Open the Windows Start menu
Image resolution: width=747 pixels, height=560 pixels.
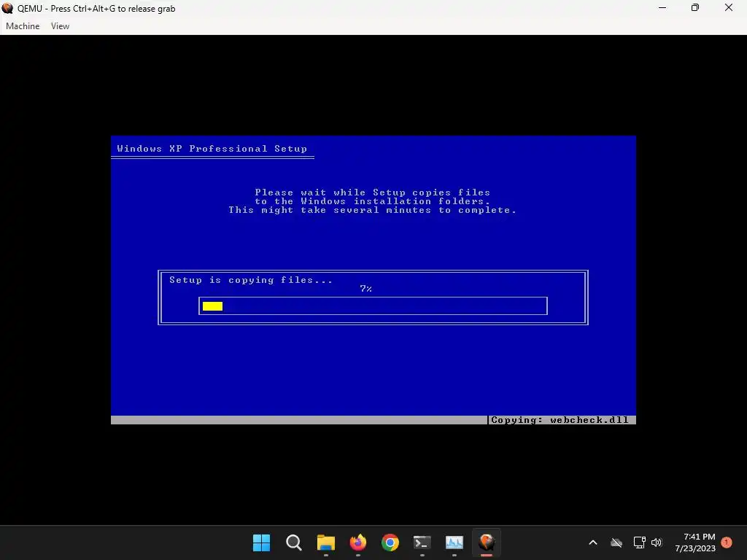click(x=262, y=542)
